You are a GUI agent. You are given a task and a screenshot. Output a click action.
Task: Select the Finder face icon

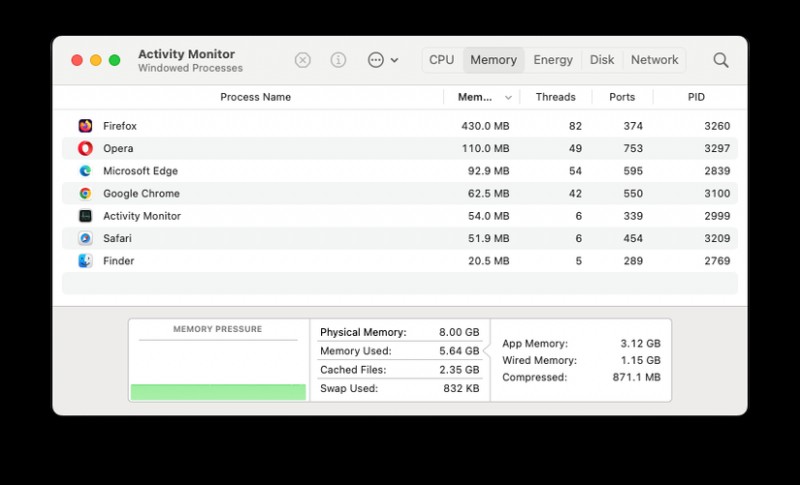(85, 261)
